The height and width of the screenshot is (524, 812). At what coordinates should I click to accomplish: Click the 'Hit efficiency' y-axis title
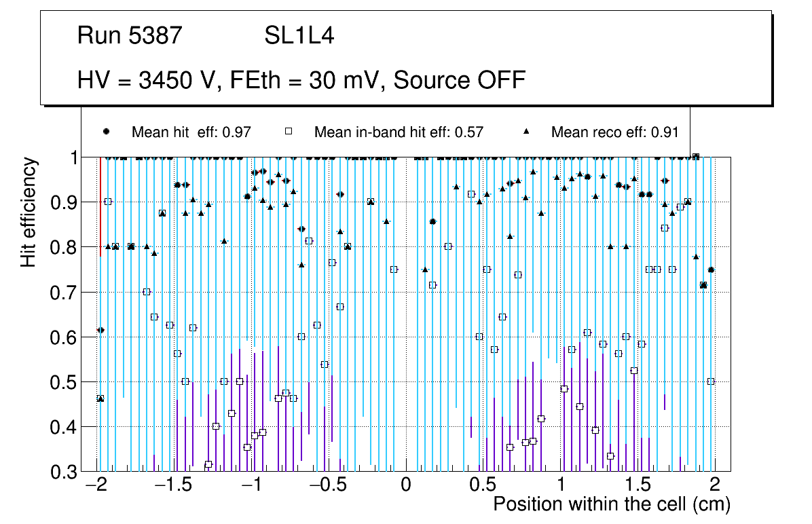click(29, 212)
